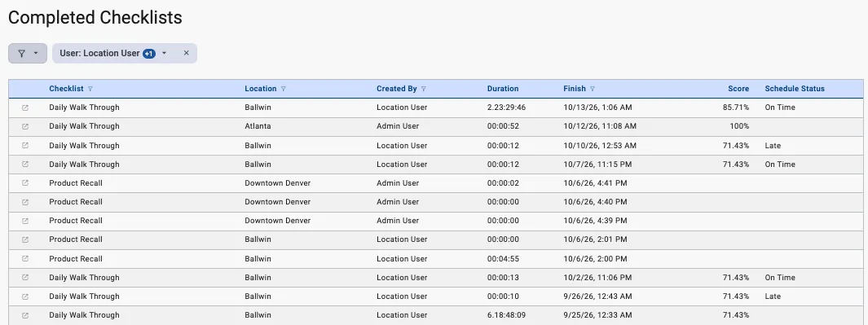Image resolution: width=868 pixels, height=325 pixels.
Task: Click the Completed Checklists page heading
Action: tap(95, 17)
